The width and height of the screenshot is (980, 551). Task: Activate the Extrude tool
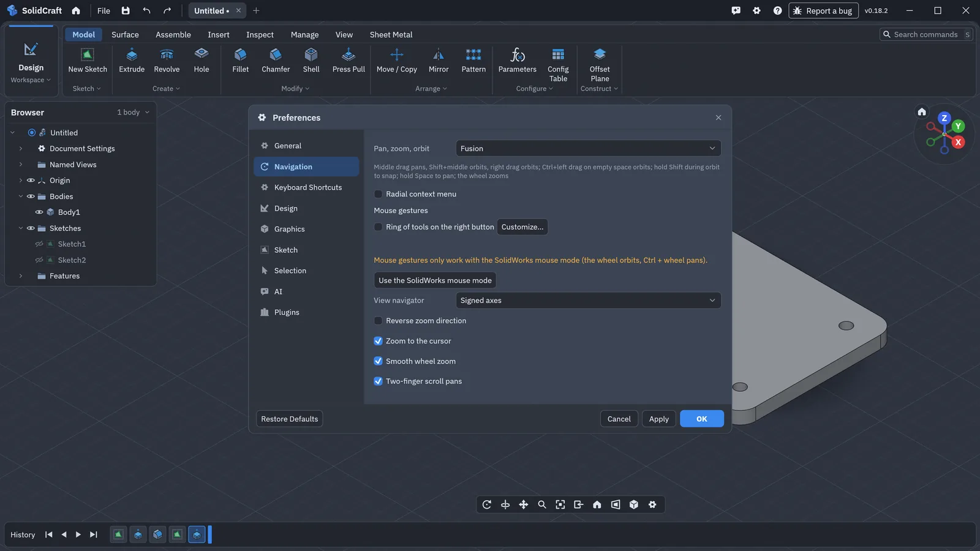pyautogui.click(x=132, y=61)
